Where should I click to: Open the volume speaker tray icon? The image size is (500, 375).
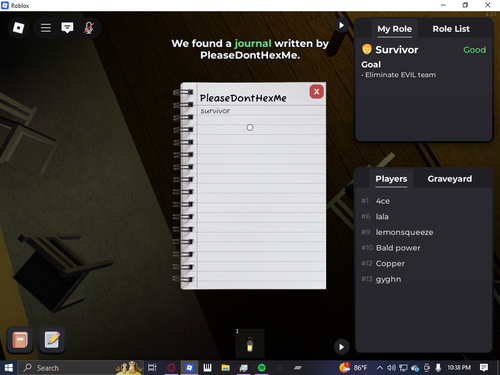pyautogui.click(x=391, y=368)
